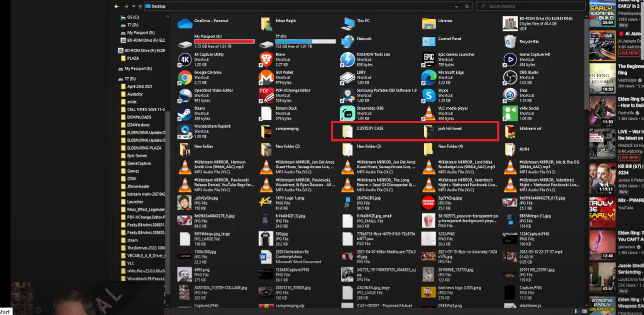The height and width of the screenshot is (315, 644).
Task: Open the recent locations dropdown arrow
Action: pyautogui.click(x=133, y=6)
